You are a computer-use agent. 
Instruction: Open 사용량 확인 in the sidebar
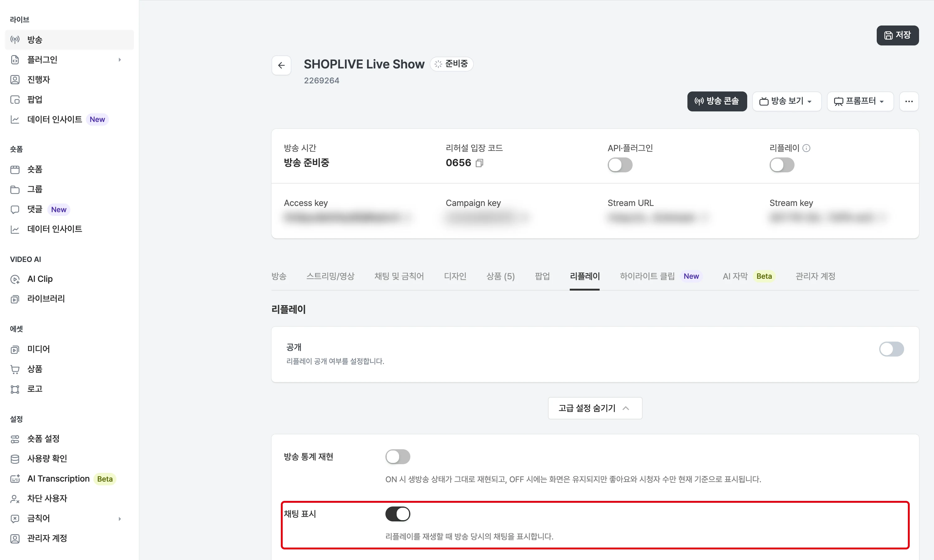[69, 459]
